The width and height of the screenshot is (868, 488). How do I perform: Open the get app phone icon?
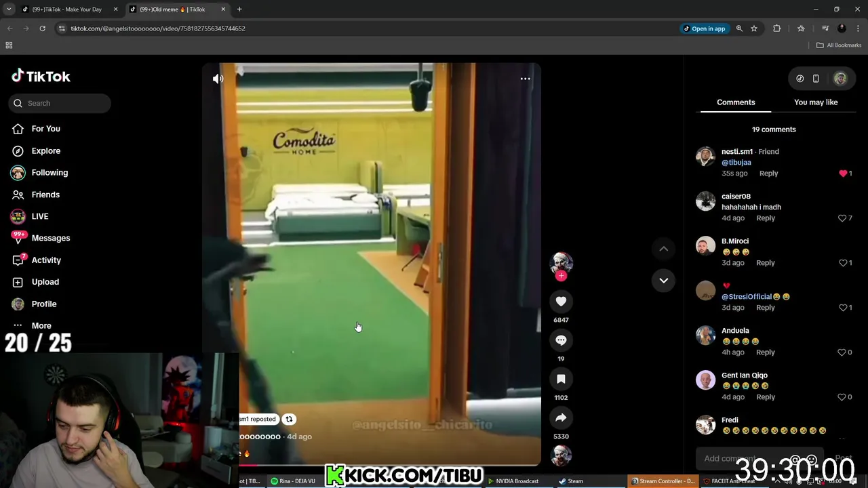(x=816, y=79)
